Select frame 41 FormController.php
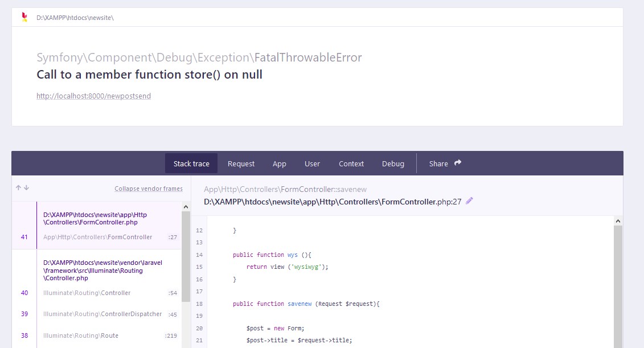Viewport: 644px width, 348px height. pos(97,226)
